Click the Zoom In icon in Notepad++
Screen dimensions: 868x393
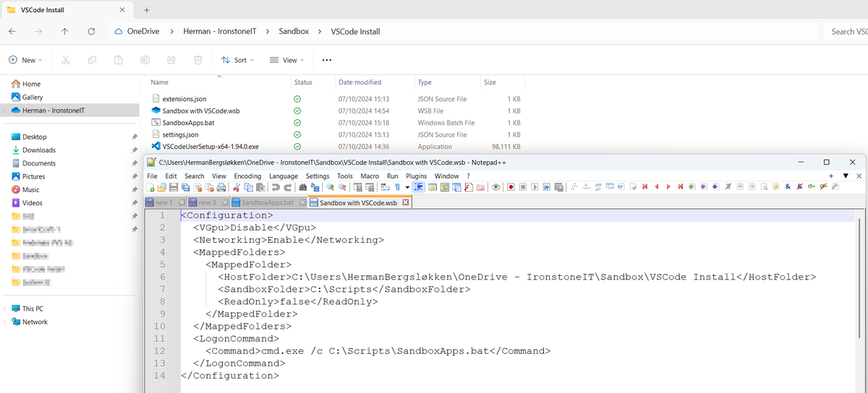coord(330,187)
